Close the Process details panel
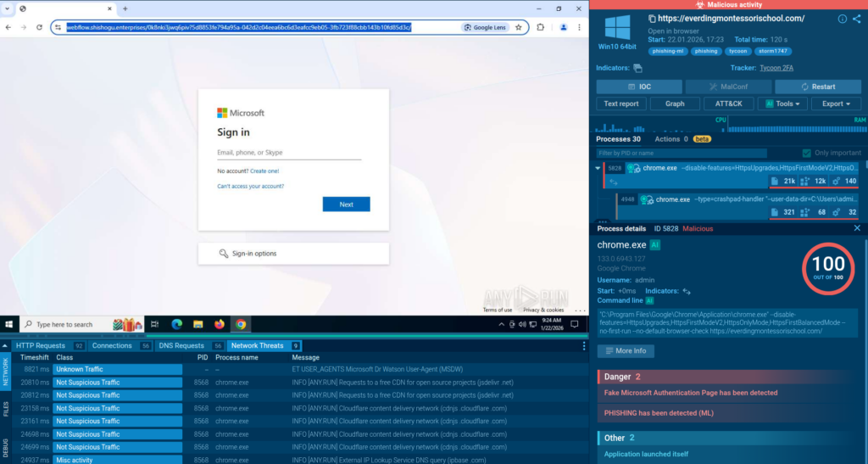Viewport: 868px width, 464px height. [x=857, y=228]
